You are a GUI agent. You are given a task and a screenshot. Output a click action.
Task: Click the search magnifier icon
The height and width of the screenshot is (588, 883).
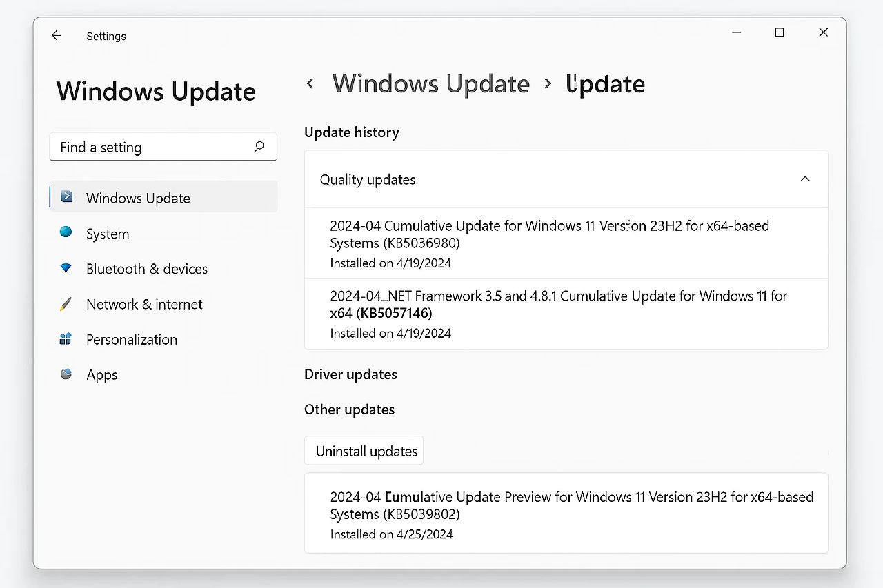(259, 147)
